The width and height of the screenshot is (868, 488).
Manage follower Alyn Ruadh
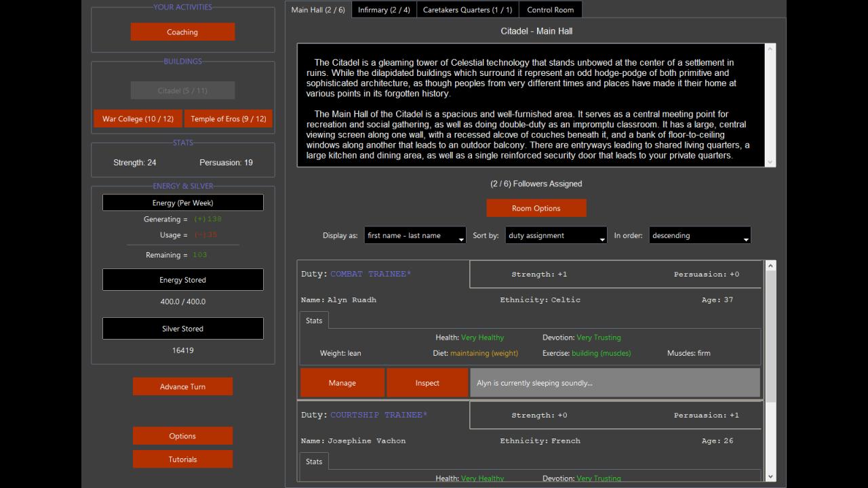click(x=342, y=383)
